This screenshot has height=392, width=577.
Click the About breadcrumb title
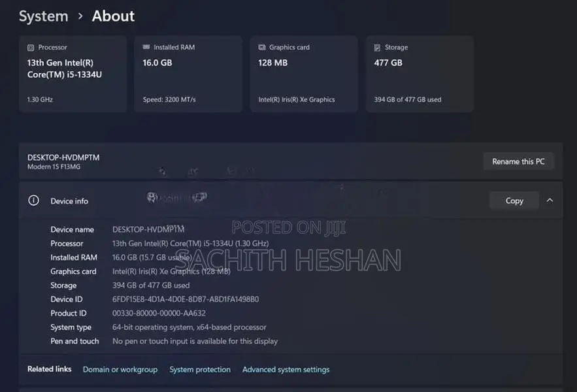coord(113,16)
